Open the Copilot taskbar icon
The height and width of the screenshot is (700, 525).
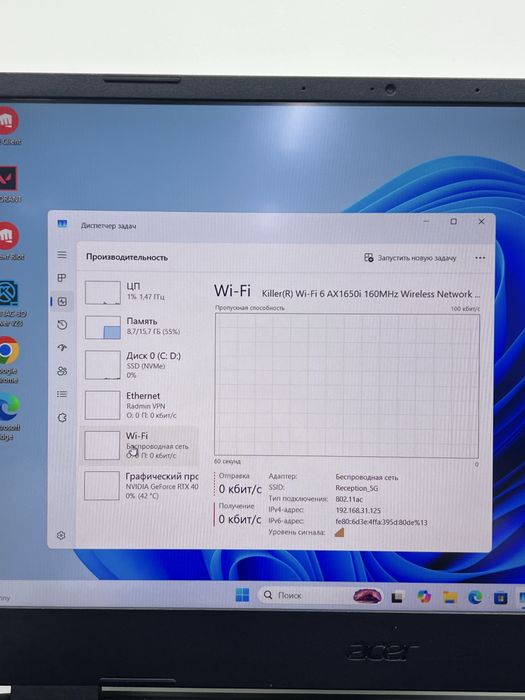pos(424,596)
